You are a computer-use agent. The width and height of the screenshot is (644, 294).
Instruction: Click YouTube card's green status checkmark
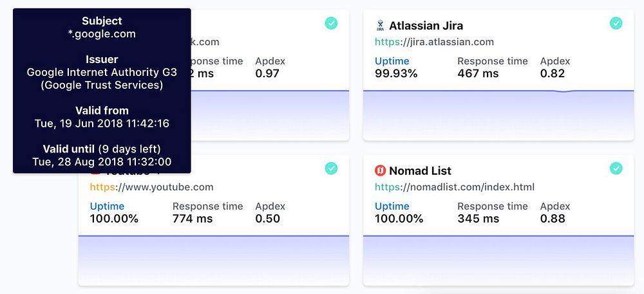tap(331, 169)
